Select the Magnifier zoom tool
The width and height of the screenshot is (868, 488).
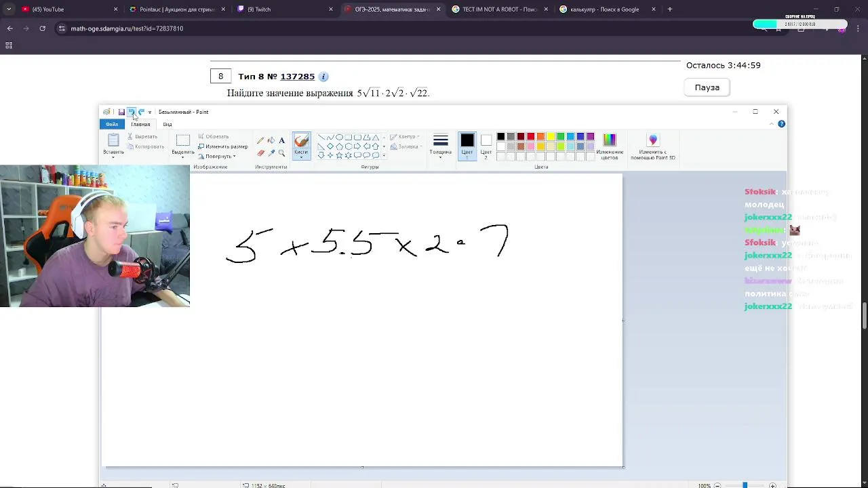[x=282, y=153]
